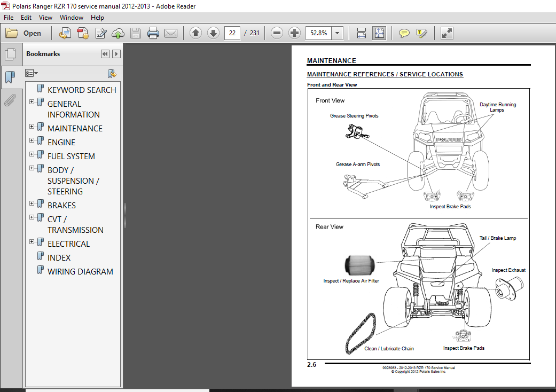Viewport: 556px width, 392px height.
Task: Click the Create PDF icon
Action: click(x=83, y=33)
